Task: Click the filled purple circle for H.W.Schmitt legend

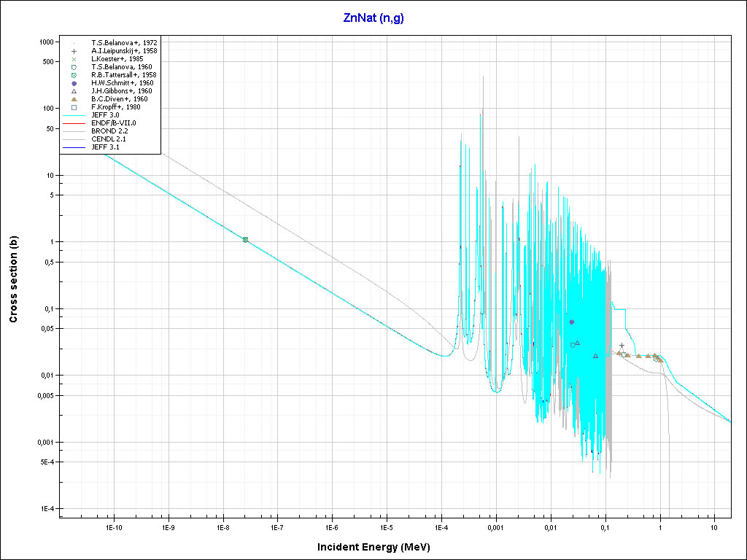Action: click(x=74, y=83)
